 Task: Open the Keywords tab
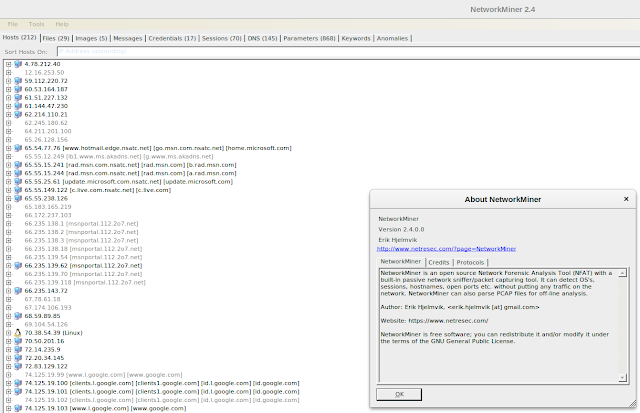(x=356, y=38)
